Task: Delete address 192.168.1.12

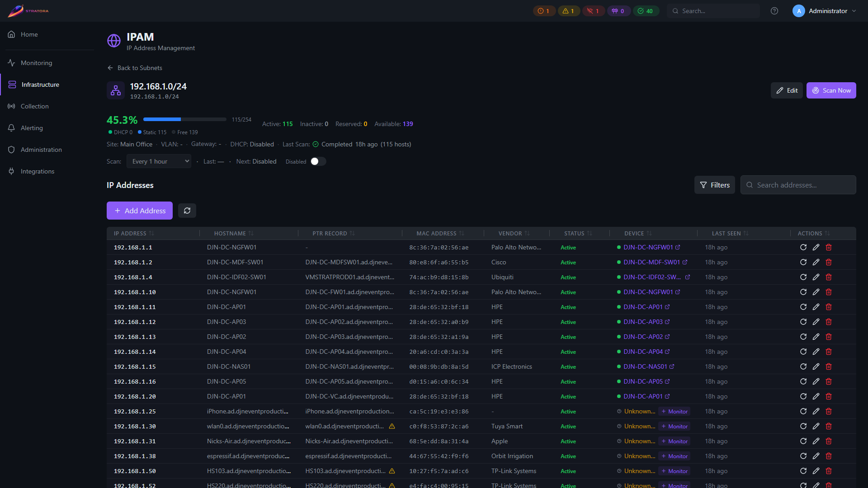Action: point(829,322)
